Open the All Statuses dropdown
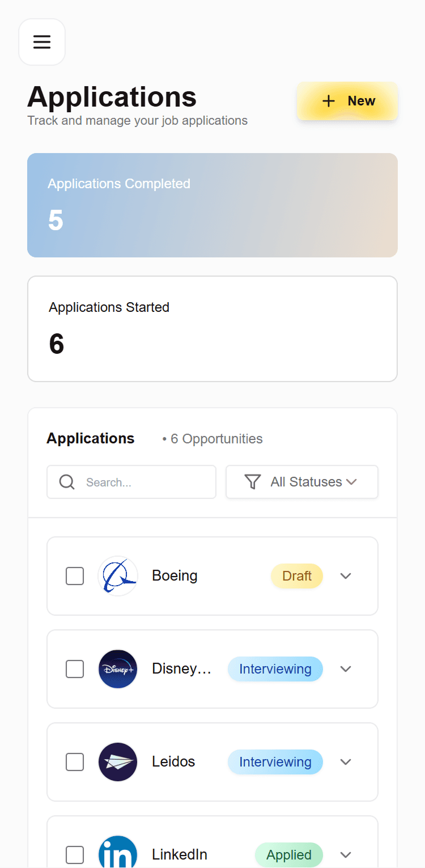 [302, 481]
